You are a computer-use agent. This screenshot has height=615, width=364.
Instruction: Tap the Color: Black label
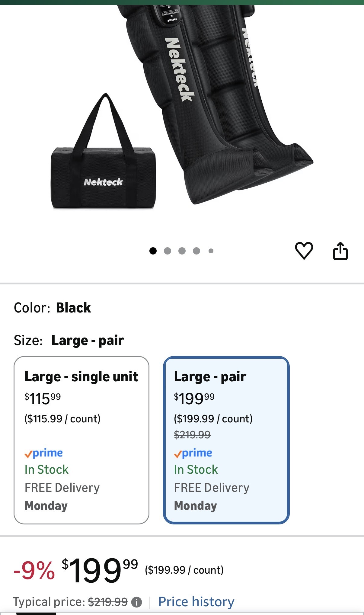(52, 308)
